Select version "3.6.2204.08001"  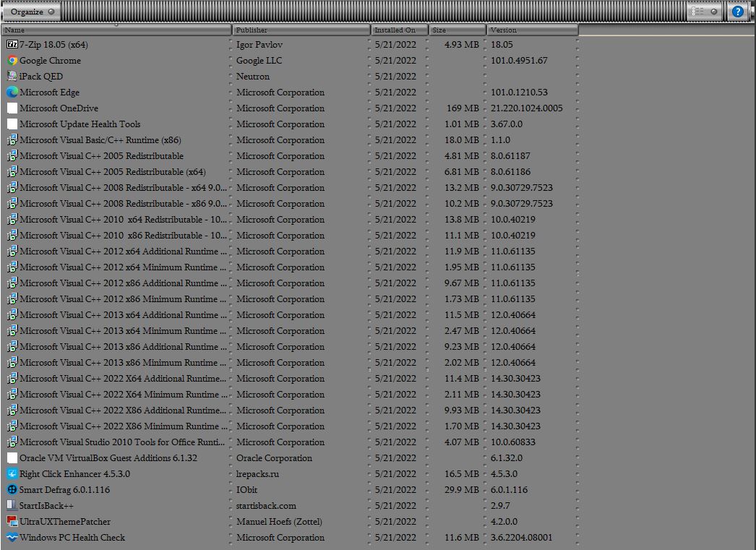(x=522, y=538)
